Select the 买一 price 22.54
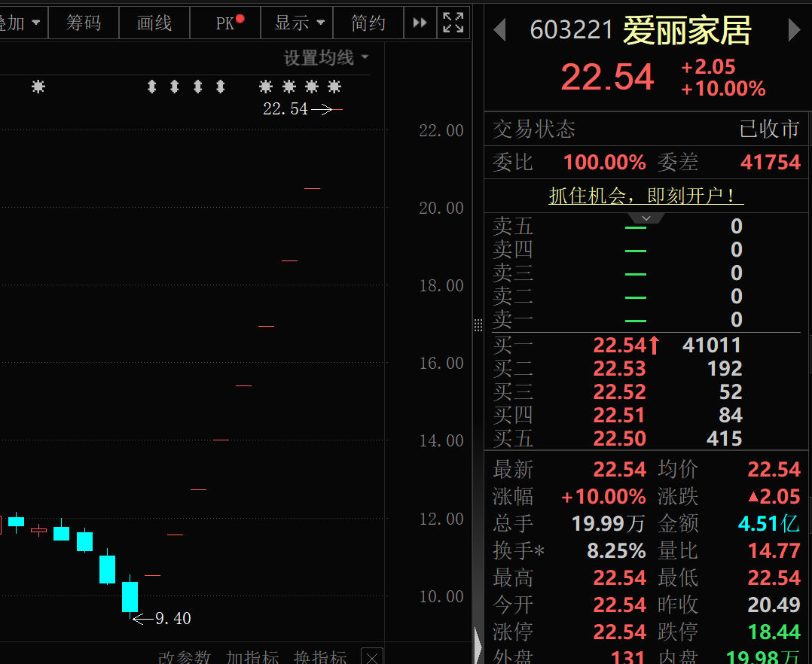This screenshot has width=812, height=664. click(619, 345)
